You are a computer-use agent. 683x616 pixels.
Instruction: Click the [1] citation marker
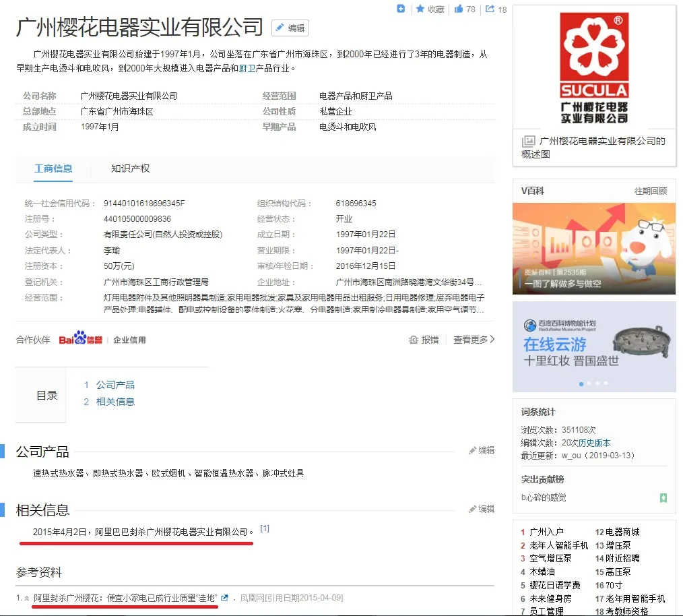(265, 528)
